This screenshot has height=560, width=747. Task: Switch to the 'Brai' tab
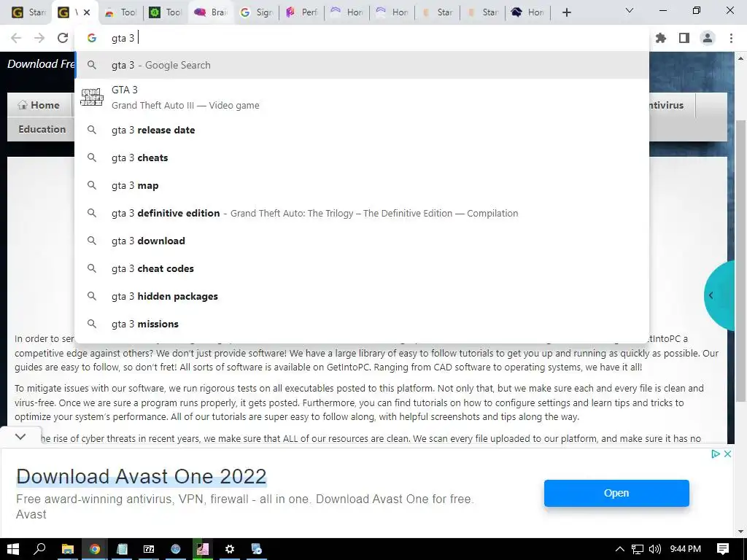211,12
